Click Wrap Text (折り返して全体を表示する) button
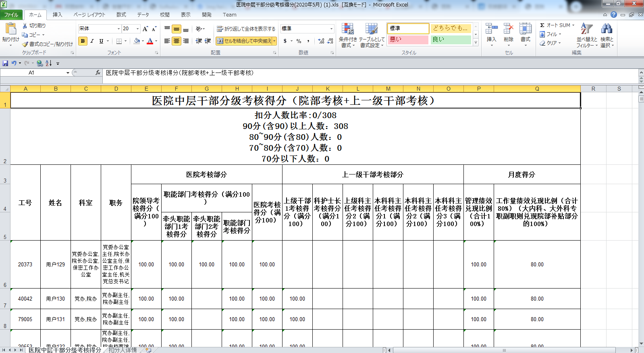Viewport: 644px width, 353px height. click(246, 29)
